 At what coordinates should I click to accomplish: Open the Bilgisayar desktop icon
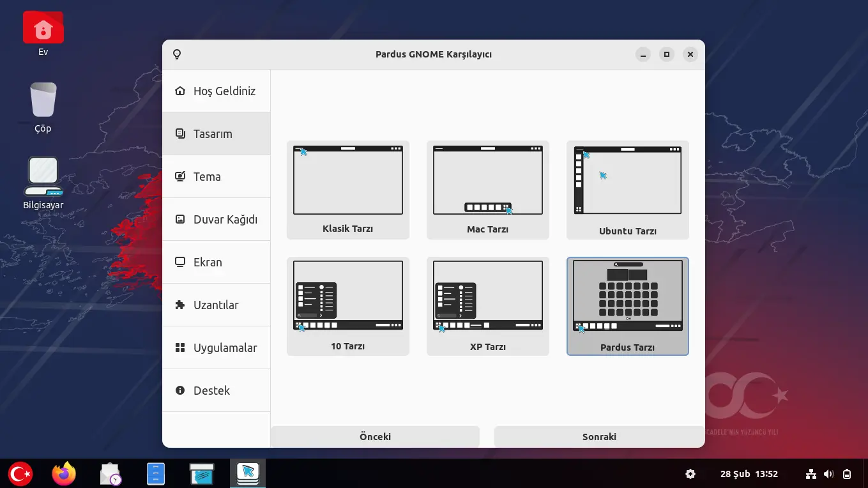tap(43, 184)
